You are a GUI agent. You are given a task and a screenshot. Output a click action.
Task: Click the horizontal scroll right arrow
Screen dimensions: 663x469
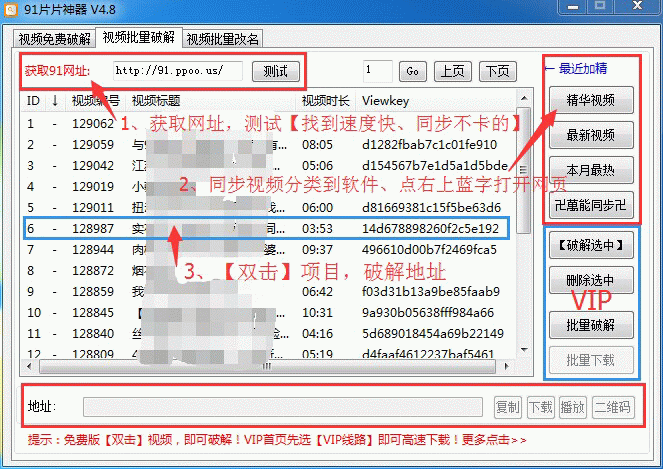point(507,366)
